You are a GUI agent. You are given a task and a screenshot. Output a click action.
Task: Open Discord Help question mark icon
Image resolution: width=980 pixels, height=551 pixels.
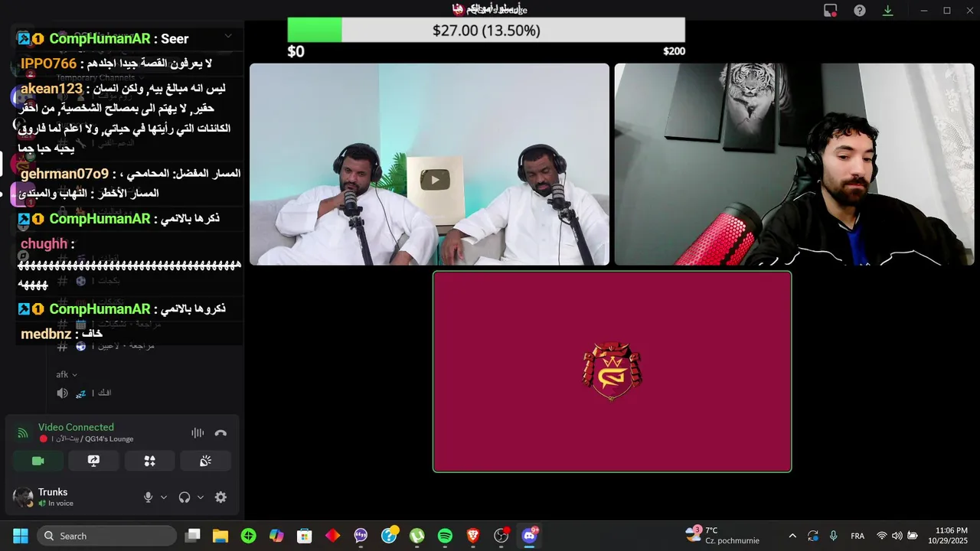[860, 10]
